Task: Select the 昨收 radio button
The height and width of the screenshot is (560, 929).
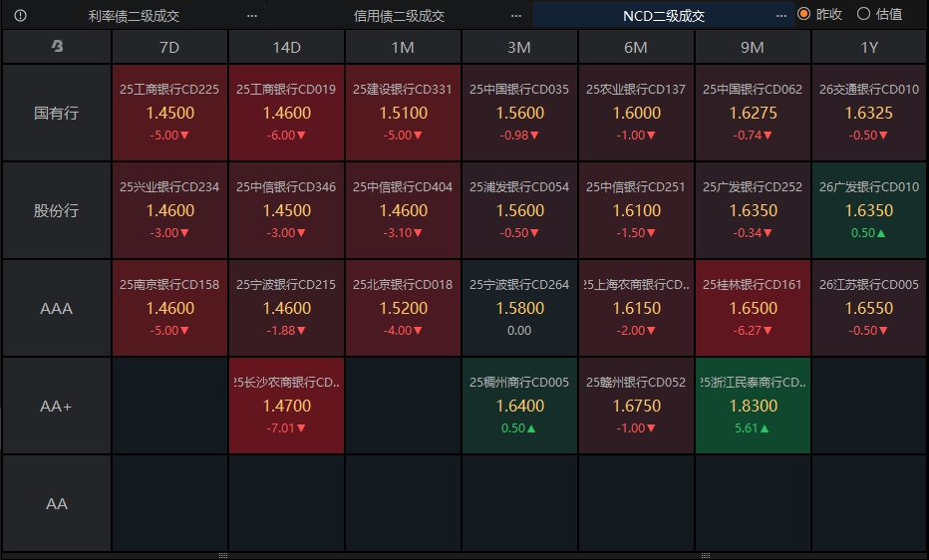Action: coord(804,14)
